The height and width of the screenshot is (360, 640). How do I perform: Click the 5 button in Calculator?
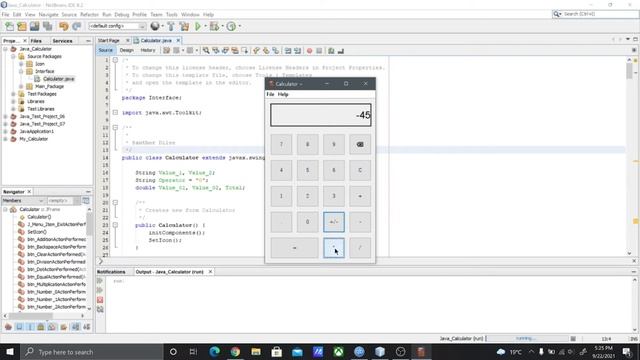[307, 170]
